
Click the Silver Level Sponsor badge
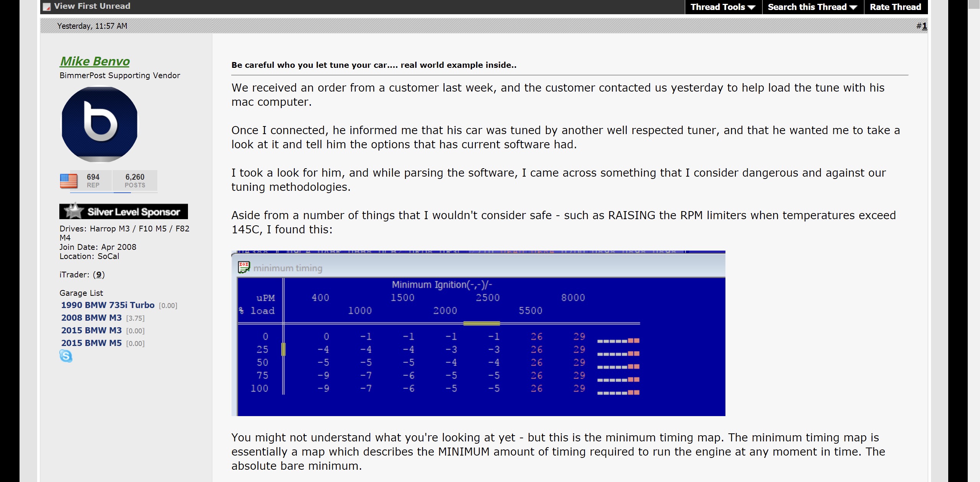pos(124,211)
